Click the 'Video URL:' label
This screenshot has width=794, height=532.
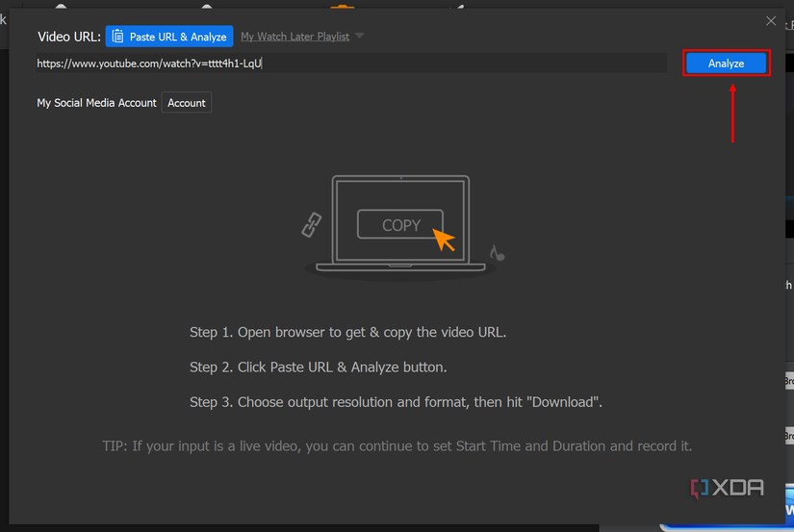point(69,37)
